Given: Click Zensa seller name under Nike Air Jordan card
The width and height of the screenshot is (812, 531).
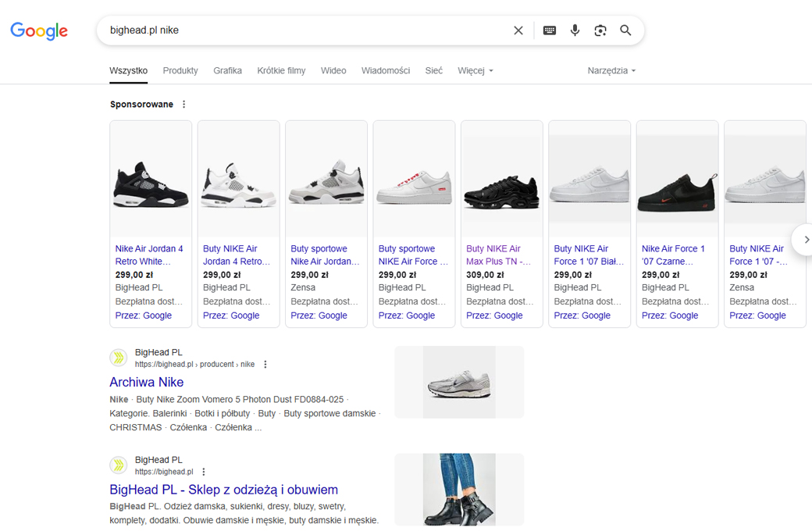Looking at the screenshot, I should [x=303, y=287].
